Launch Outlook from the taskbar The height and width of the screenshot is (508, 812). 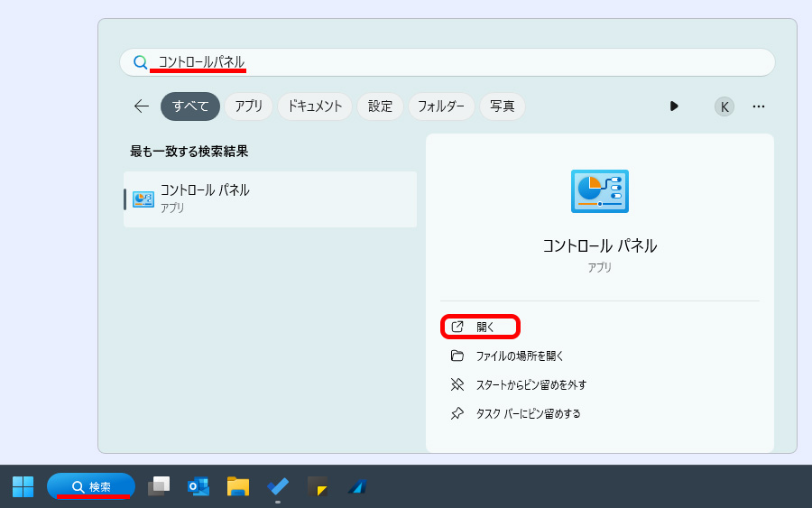(198, 486)
